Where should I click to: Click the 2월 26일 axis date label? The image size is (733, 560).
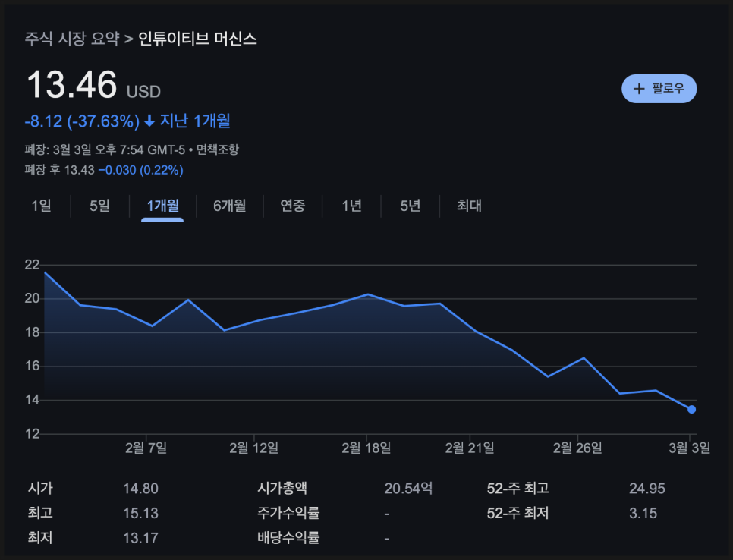[x=577, y=448]
